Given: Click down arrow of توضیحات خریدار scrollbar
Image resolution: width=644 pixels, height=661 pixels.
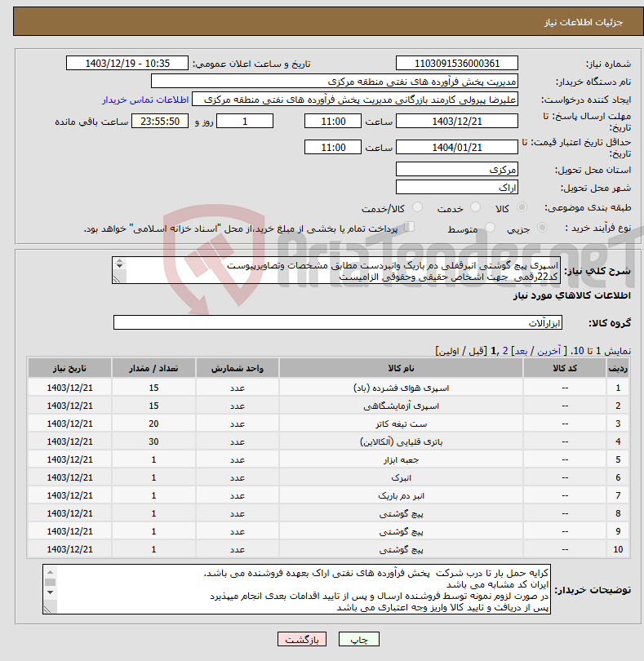Looking at the screenshot, I should click(50, 592).
